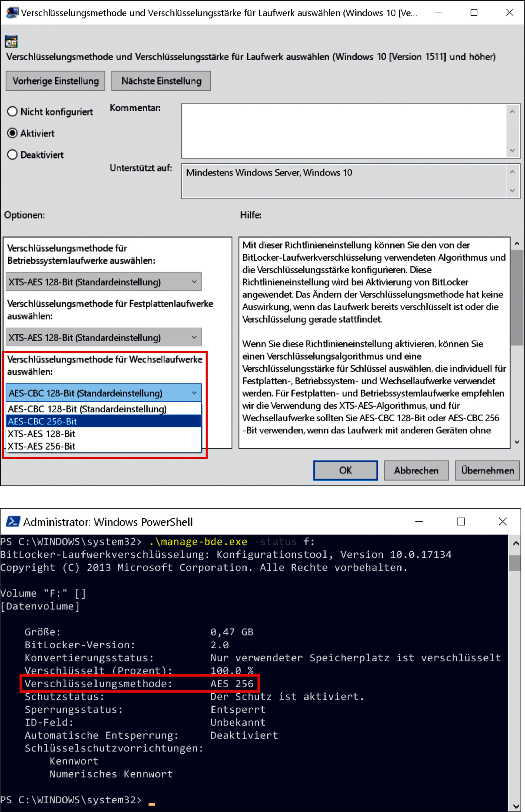Viewport: 525px width, 812px height.
Task: Select the 'Nicht konfiguriert' radio button
Action: [12, 112]
